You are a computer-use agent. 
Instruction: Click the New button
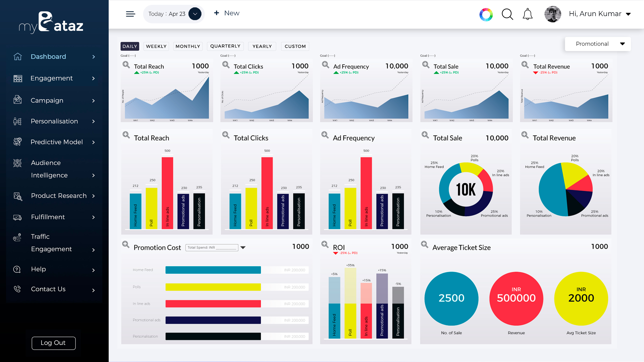[227, 13]
